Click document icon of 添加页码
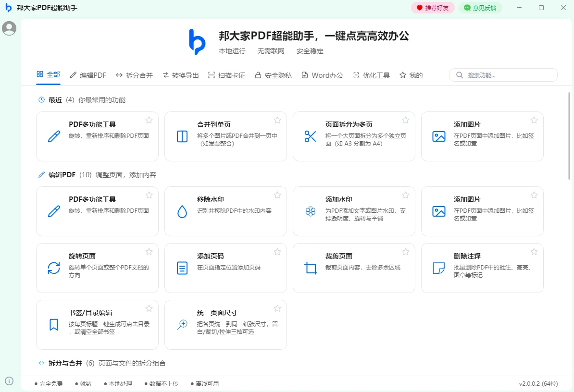Screen dimensions: 574x392 (182, 268)
